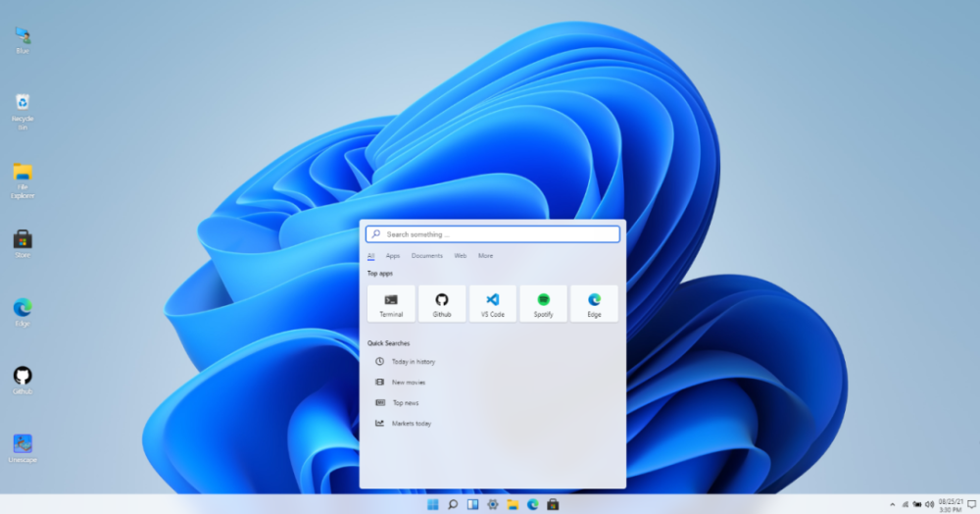The width and height of the screenshot is (980, 514).
Task: Open the volume speaker icon in tray
Action: click(x=928, y=504)
